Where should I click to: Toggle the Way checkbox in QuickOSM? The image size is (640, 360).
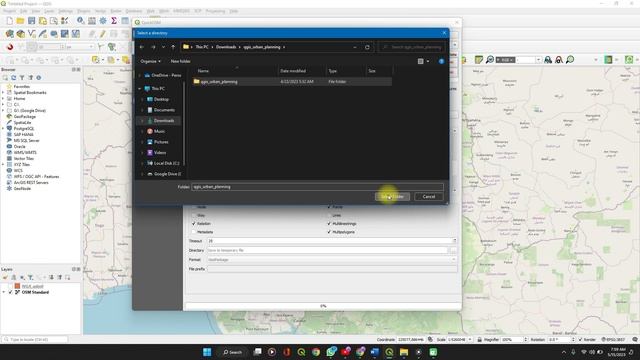click(194, 215)
